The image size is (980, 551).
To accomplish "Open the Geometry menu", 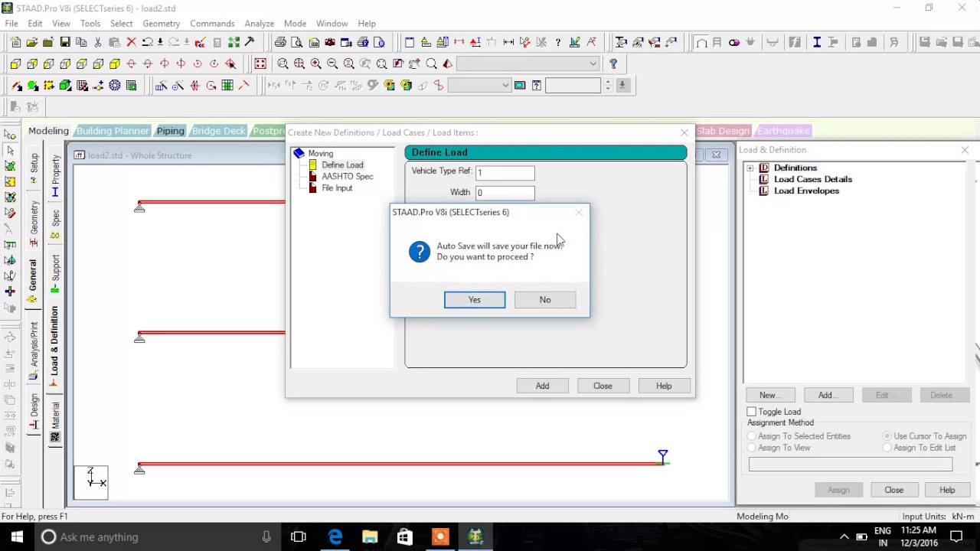I will 161,24.
